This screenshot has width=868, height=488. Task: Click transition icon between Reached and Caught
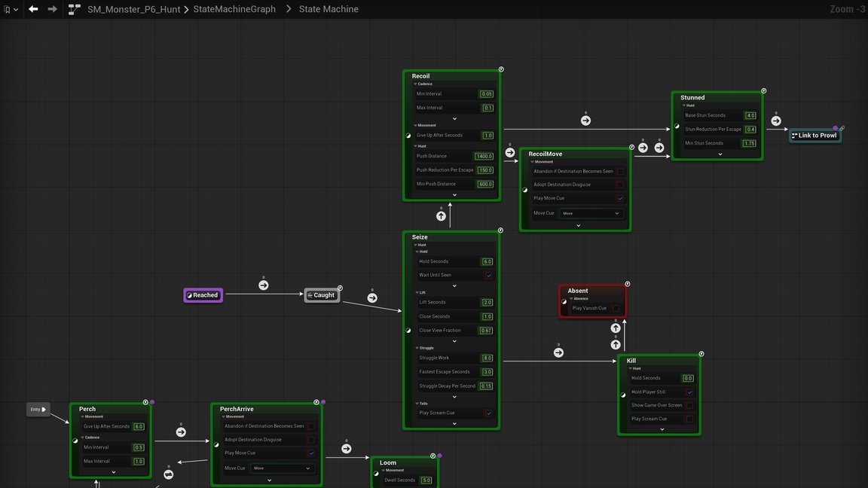(x=264, y=285)
